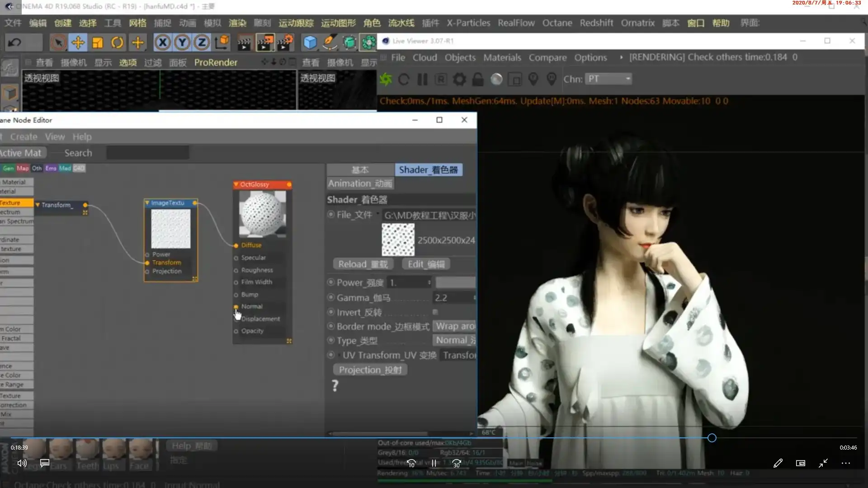Enable the Invert_反转 checkbox in Shader settings

pyautogui.click(x=435, y=312)
